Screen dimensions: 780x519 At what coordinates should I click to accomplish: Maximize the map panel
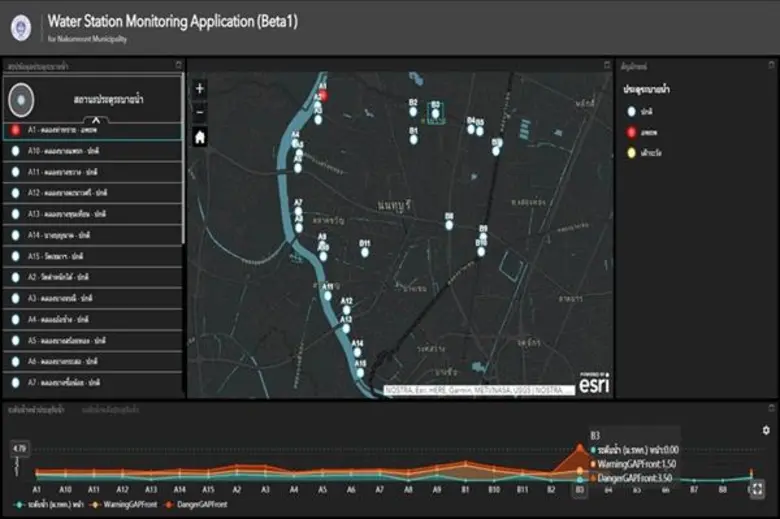(x=607, y=65)
